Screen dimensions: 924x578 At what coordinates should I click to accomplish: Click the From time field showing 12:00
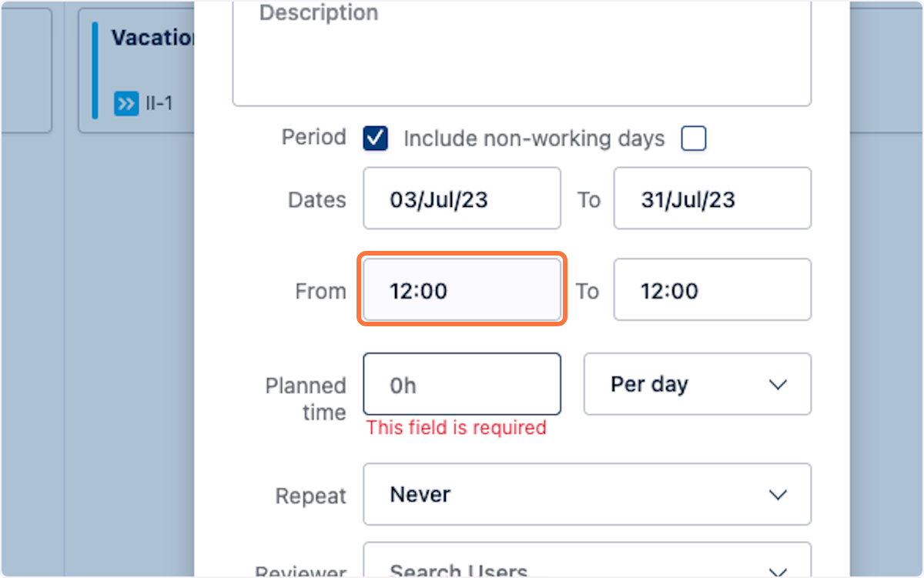click(x=462, y=289)
